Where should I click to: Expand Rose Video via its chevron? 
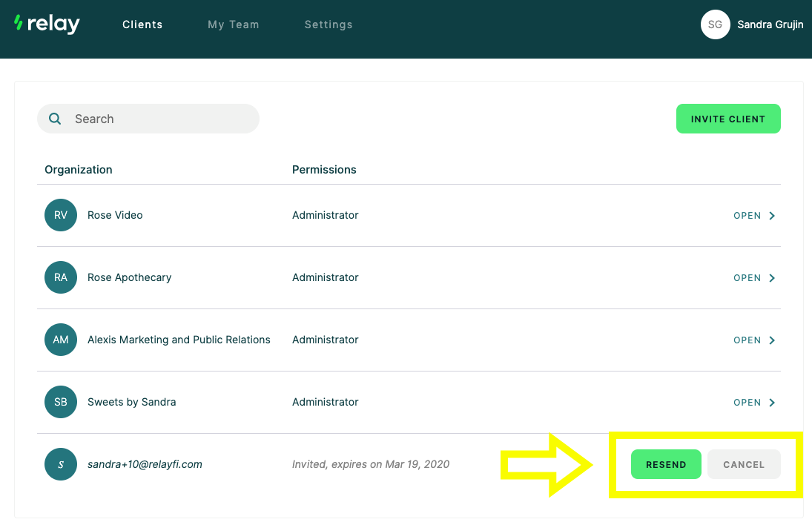772,215
